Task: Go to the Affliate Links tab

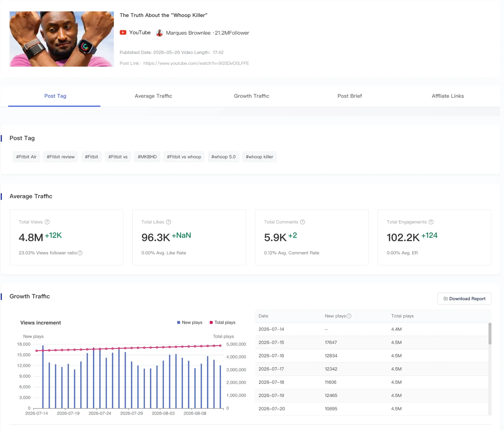Action: tap(448, 96)
